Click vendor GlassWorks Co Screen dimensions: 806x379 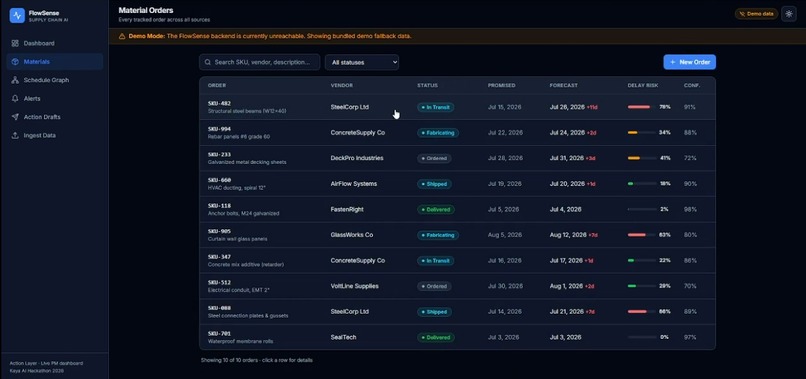(352, 235)
